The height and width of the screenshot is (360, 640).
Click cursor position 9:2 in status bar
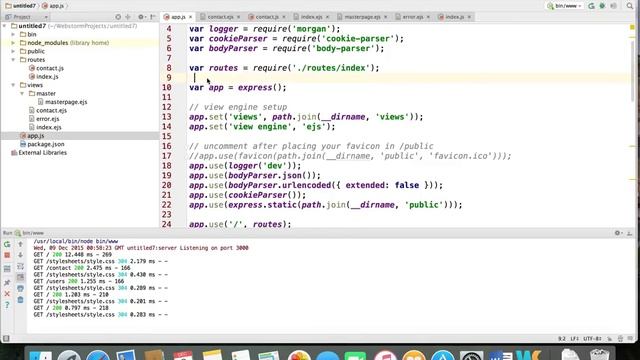tap(562, 339)
